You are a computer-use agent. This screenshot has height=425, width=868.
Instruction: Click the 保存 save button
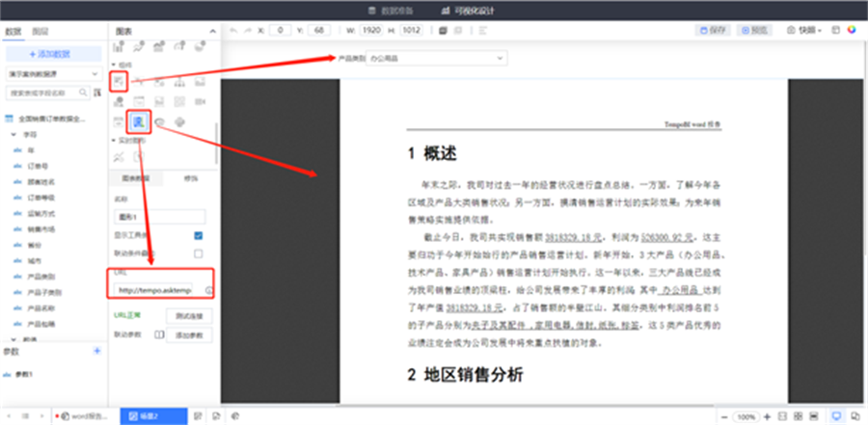(713, 30)
